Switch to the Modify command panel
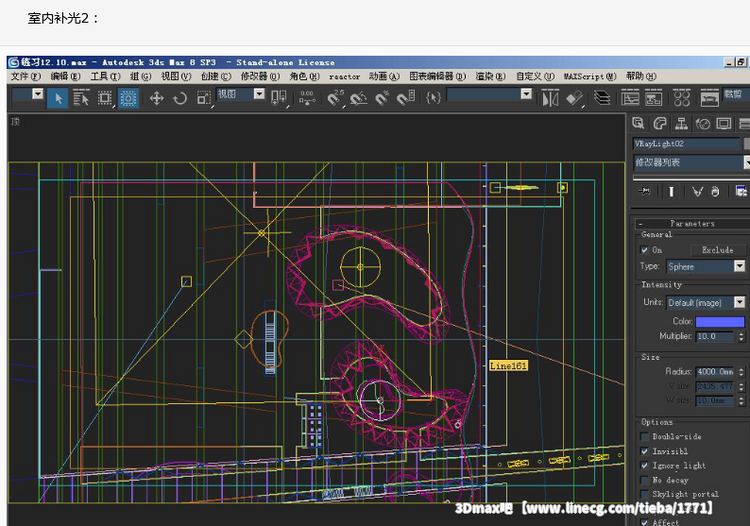Image resolution: width=750 pixels, height=526 pixels. (x=660, y=124)
